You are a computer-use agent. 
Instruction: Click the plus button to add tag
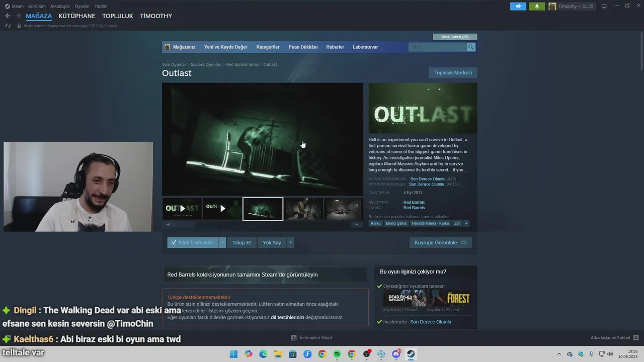pos(466,223)
